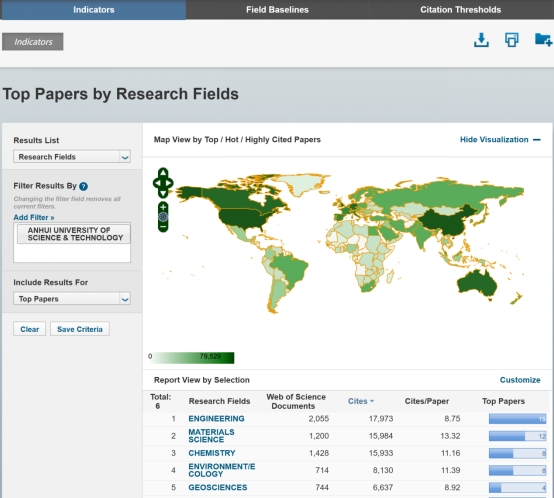Click the save to folder icon
Screen dimensions: 554x498
[x=543, y=40]
